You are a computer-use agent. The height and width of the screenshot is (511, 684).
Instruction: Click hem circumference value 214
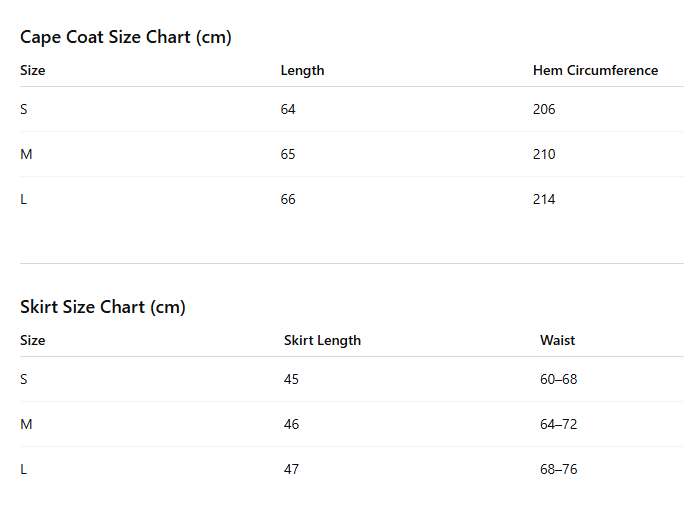pyautogui.click(x=544, y=199)
